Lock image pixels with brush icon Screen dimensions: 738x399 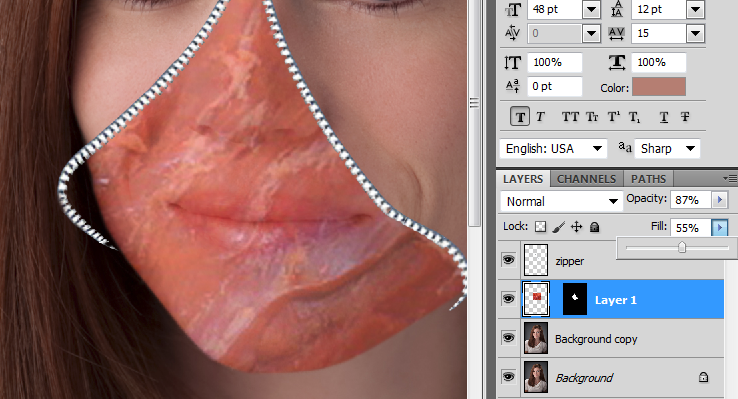tap(559, 227)
